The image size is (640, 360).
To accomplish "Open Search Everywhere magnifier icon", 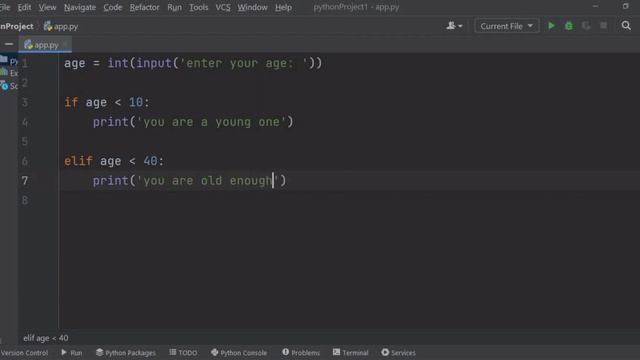I will click(x=626, y=26).
